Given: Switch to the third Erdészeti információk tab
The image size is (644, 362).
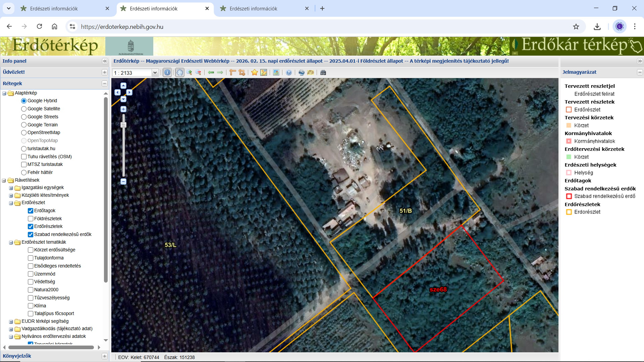Looking at the screenshot, I should coord(253,9).
